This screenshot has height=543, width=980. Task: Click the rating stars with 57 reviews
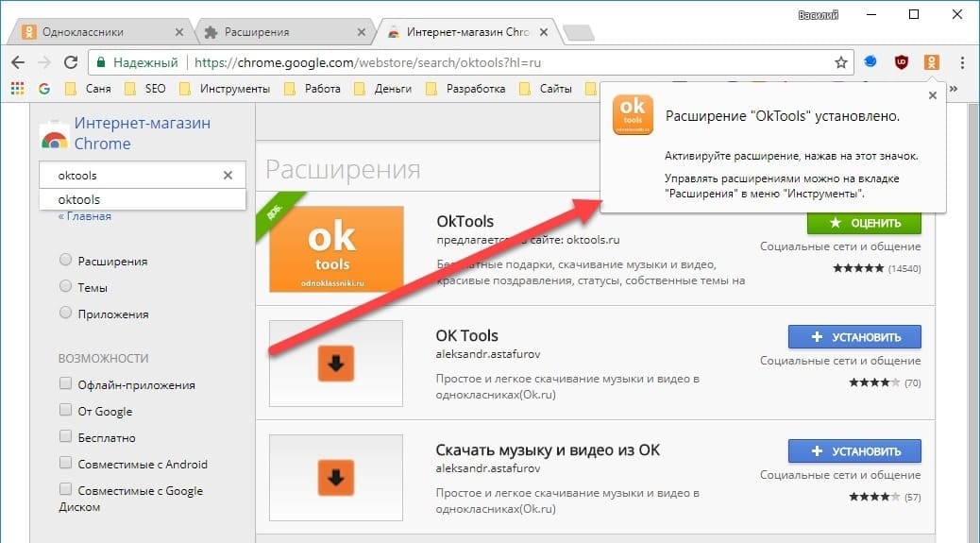[874, 497]
